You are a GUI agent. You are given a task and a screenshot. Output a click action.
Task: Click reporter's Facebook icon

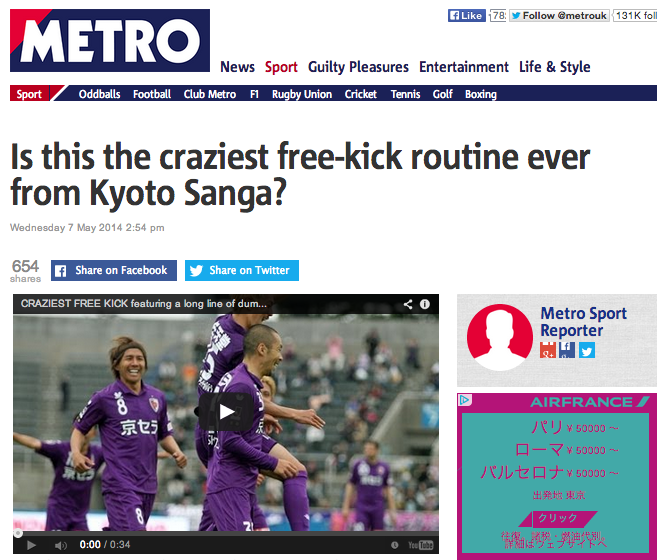(x=567, y=350)
